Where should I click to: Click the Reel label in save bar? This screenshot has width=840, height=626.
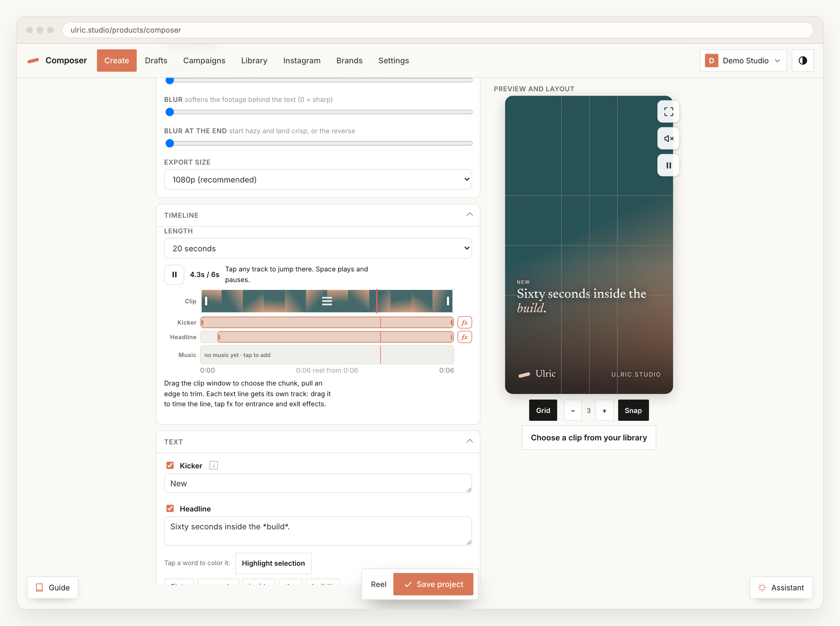(x=379, y=584)
